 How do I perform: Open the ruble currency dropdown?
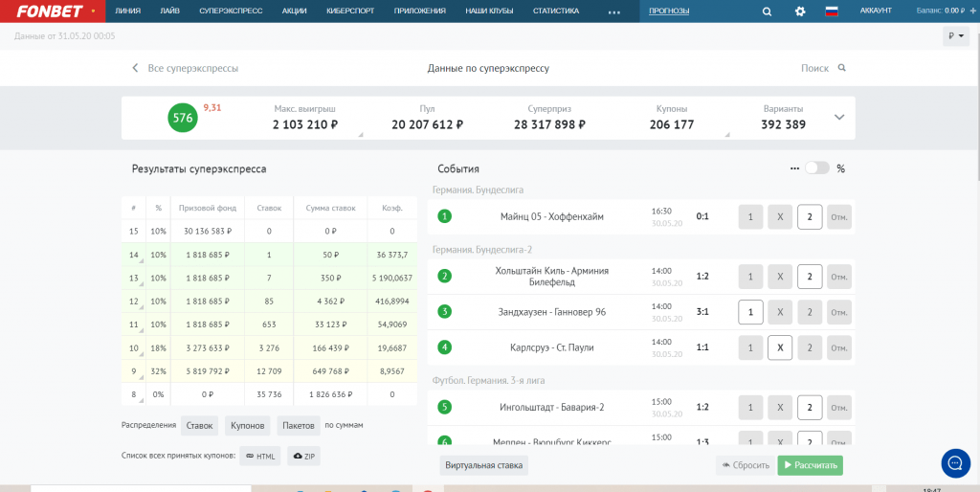(956, 36)
